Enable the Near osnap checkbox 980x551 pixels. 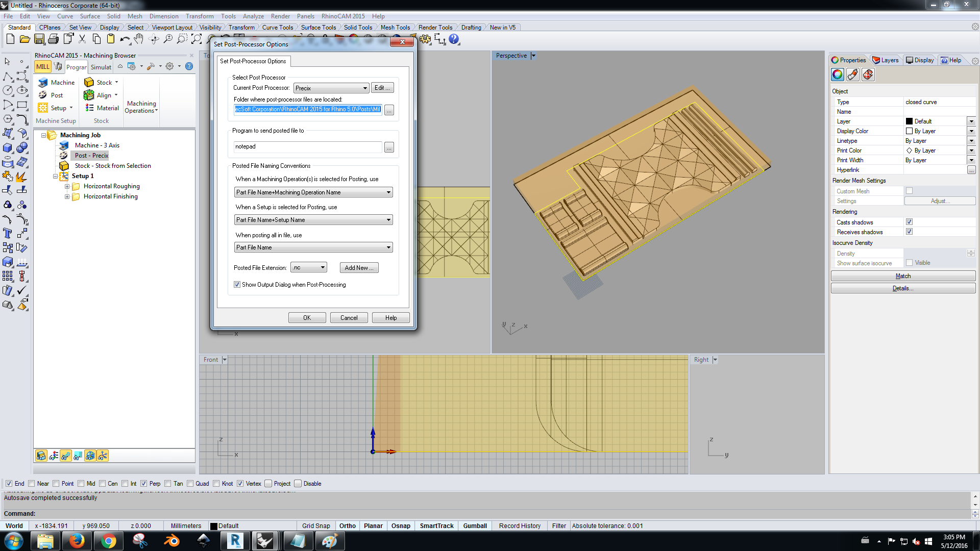click(x=32, y=484)
